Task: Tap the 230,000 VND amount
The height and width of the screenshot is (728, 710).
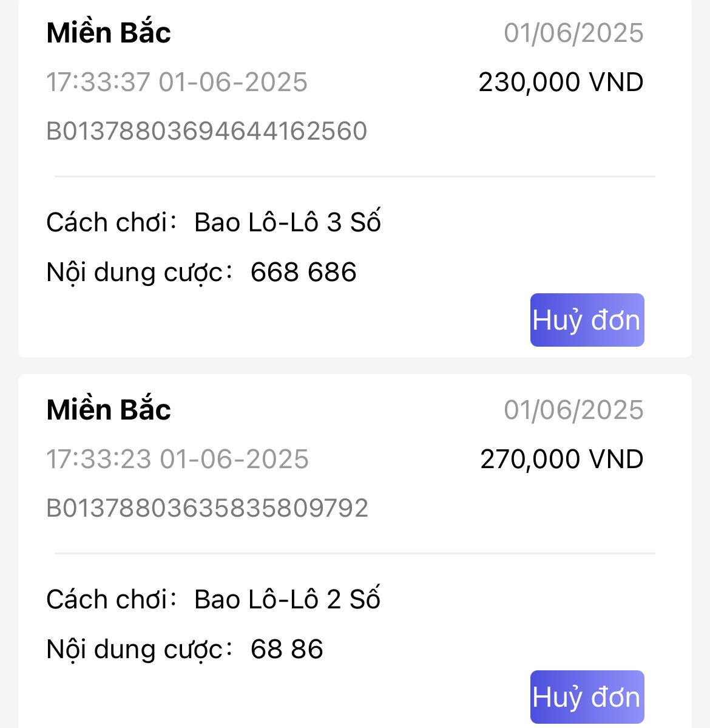Action: [561, 82]
